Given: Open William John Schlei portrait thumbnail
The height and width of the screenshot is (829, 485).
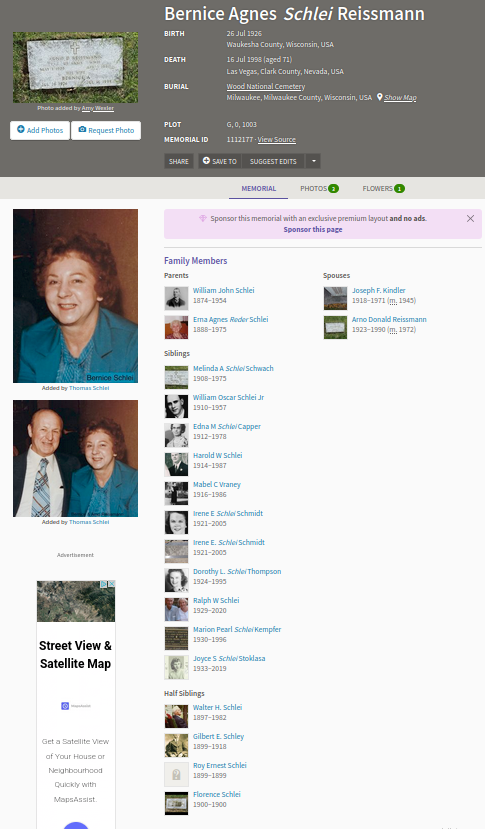Looking at the screenshot, I should [x=176, y=298].
